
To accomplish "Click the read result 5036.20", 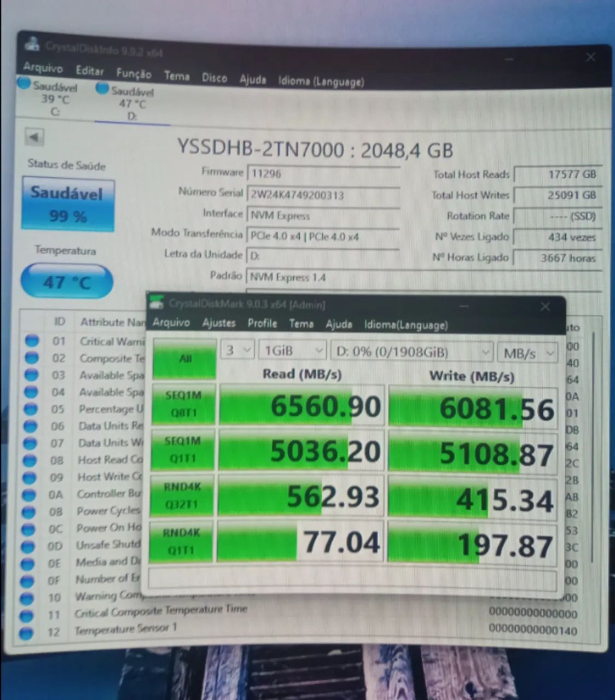I will tap(300, 451).
